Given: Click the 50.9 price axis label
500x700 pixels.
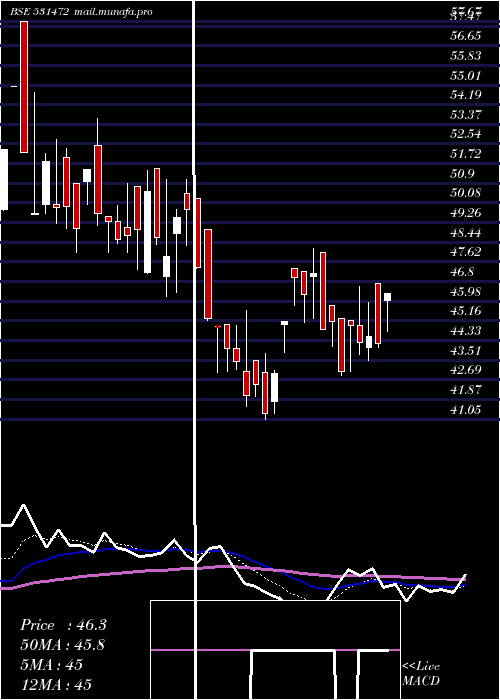Looking at the screenshot, I should pos(462,174).
